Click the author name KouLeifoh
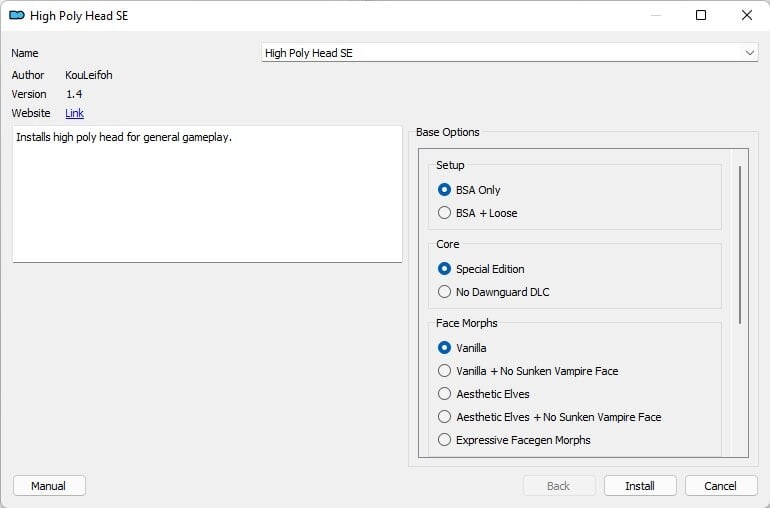This screenshot has width=770, height=508. (89, 75)
